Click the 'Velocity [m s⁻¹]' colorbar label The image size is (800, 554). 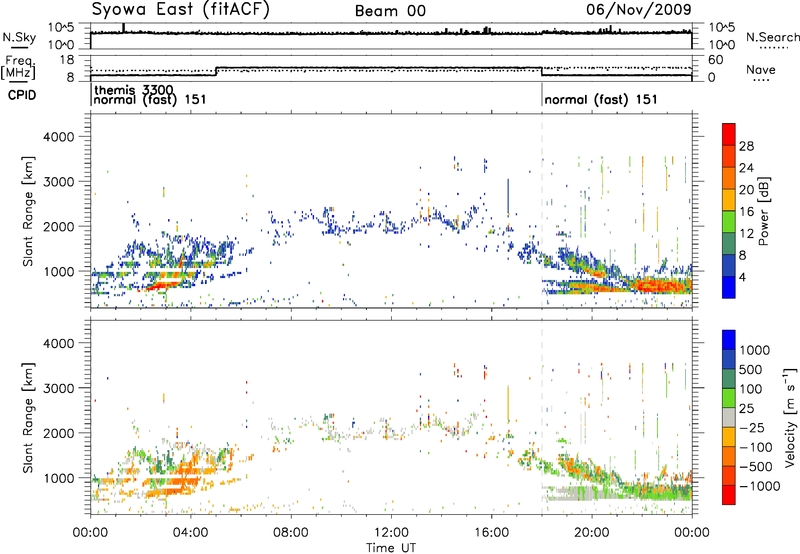coord(790,417)
